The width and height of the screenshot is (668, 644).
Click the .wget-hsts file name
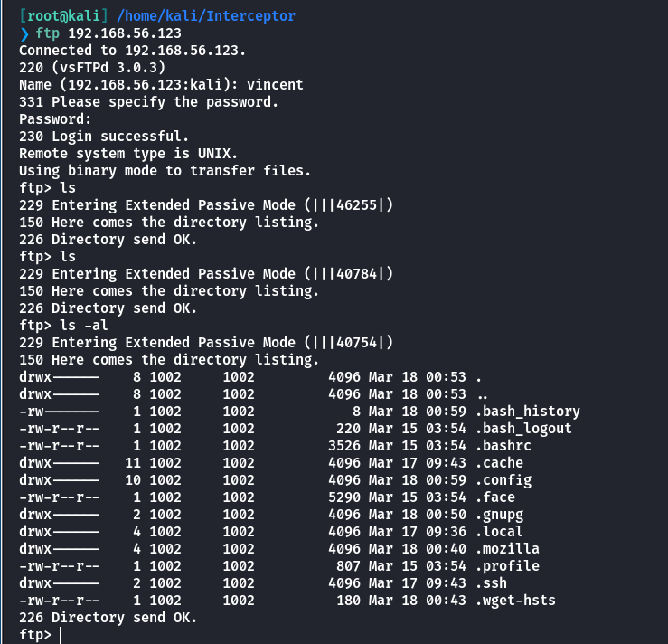(515, 600)
